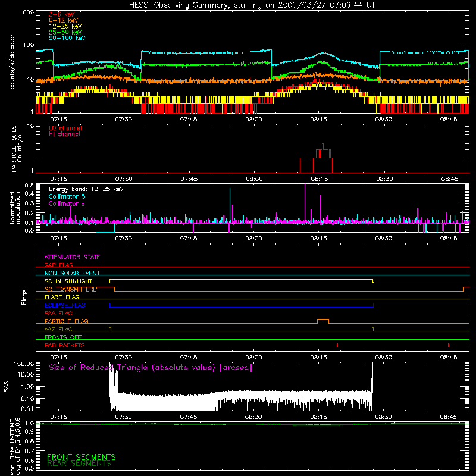Viewport: 476px width, 476px height.
Task: Click the NON SOLAR EVENT flag label
Action: click(x=72, y=273)
